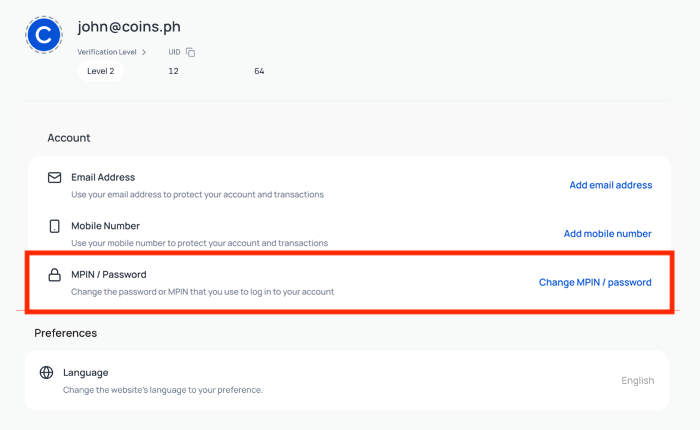This screenshot has height=430, width=700.
Task: Expand the Verification Level chevron
Action: tap(144, 52)
